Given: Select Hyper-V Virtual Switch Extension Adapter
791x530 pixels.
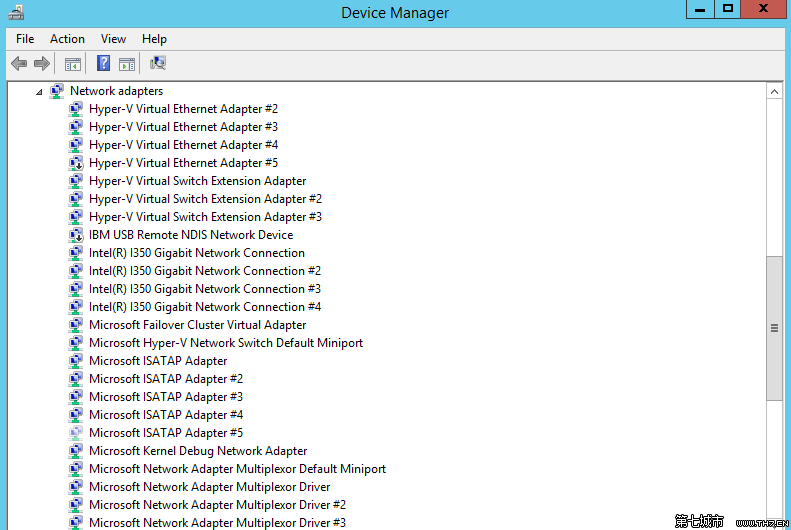Looking at the screenshot, I should [197, 181].
